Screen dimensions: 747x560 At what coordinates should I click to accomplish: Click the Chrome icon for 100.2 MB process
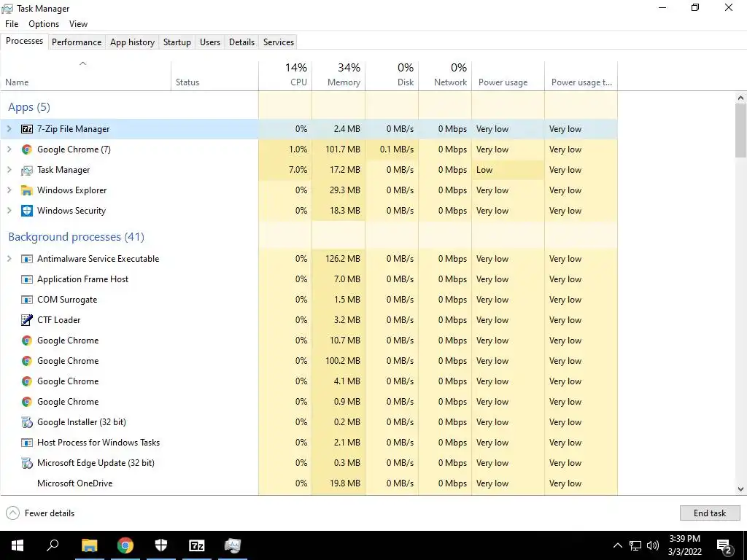point(27,361)
